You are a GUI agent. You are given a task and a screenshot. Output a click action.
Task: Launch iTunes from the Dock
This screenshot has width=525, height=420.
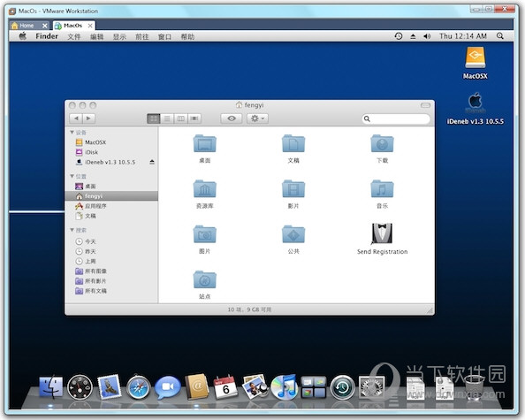tap(284, 387)
